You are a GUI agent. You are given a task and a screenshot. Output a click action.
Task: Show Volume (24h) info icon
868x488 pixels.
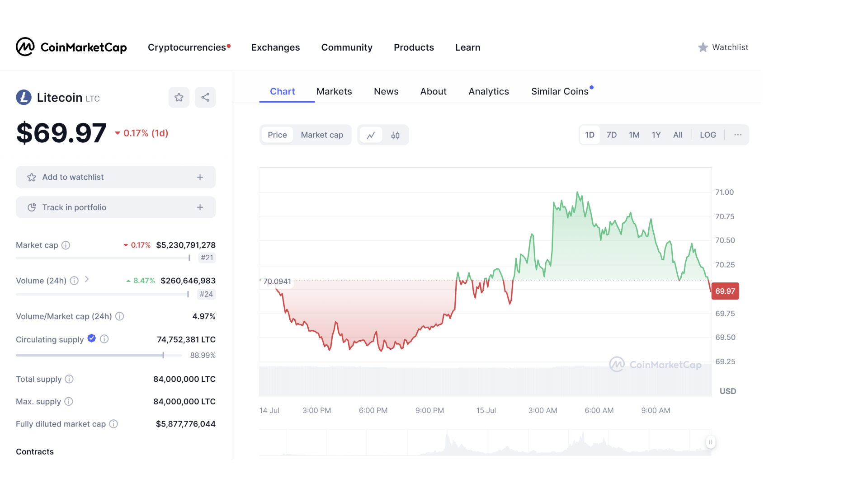coord(74,281)
